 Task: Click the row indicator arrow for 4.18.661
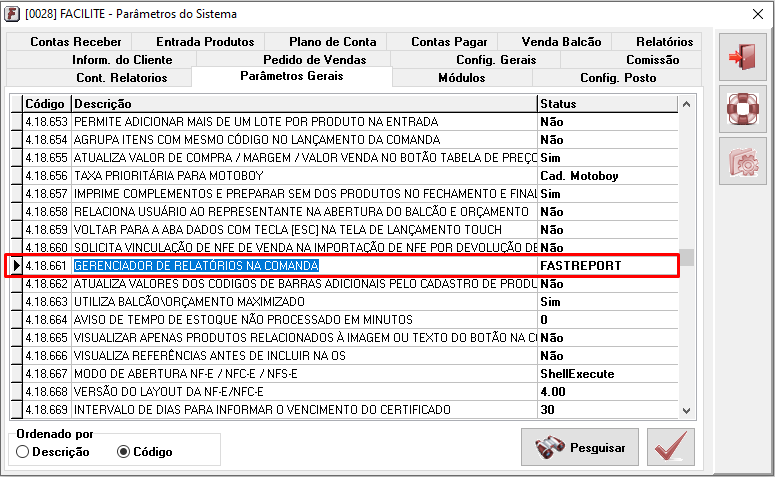(x=14, y=266)
